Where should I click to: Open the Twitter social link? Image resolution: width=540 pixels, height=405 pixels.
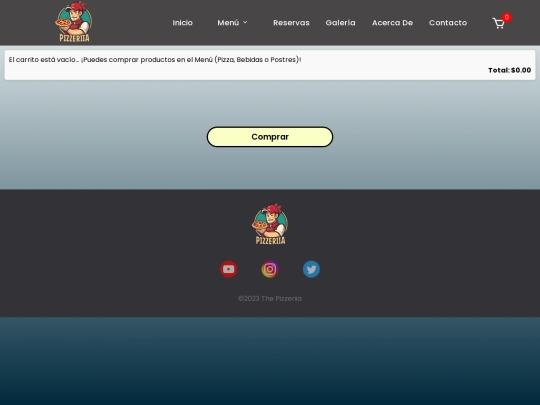[x=311, y=269]
